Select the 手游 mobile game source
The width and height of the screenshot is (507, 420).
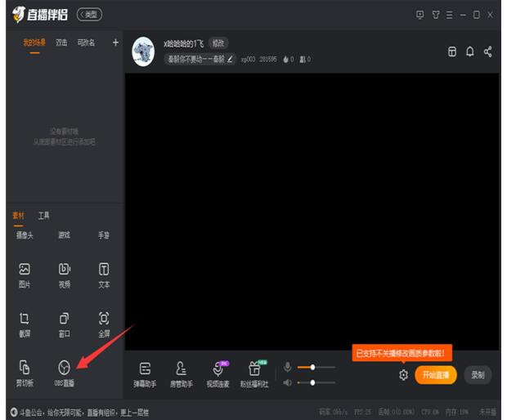(104, 235)
